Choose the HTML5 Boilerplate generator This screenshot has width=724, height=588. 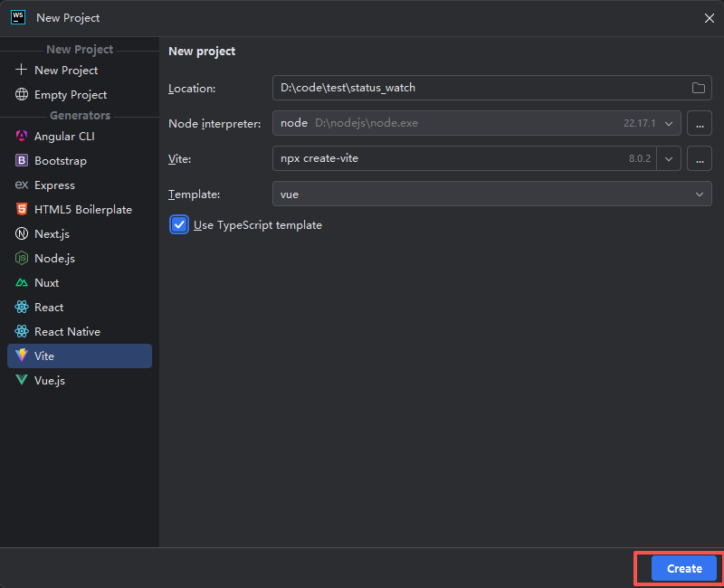80,210
